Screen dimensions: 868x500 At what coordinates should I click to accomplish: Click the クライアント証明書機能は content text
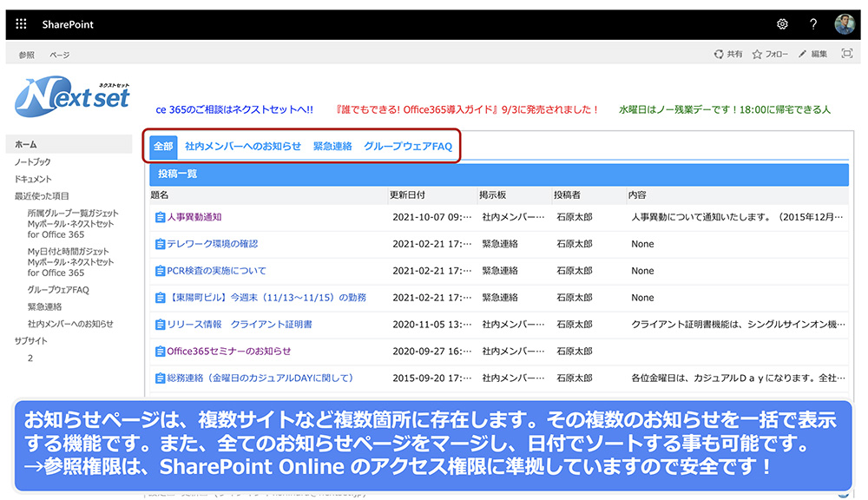click(739, 325)
